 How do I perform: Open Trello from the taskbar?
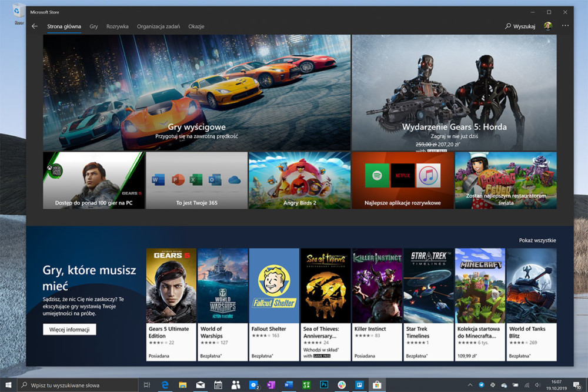click(x=359, y=385)
